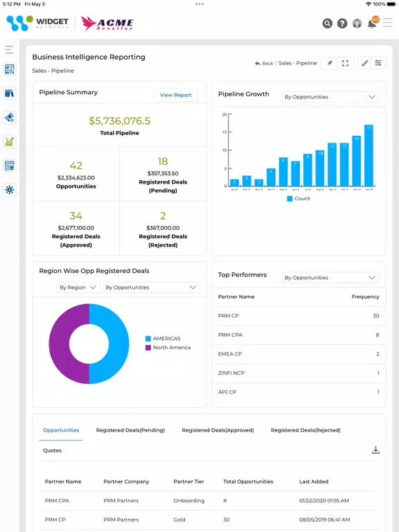
Task: Click the help question mark icon
Action: coord(342,24)
